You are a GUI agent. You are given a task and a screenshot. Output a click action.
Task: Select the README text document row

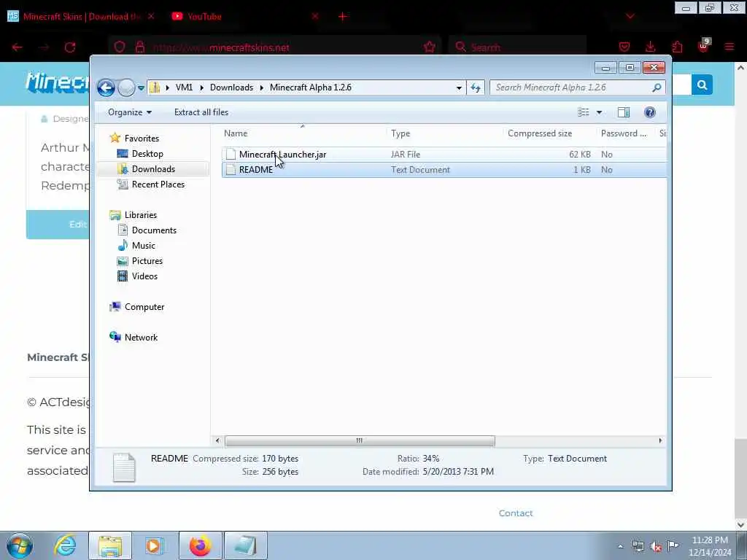pos(444,170)
